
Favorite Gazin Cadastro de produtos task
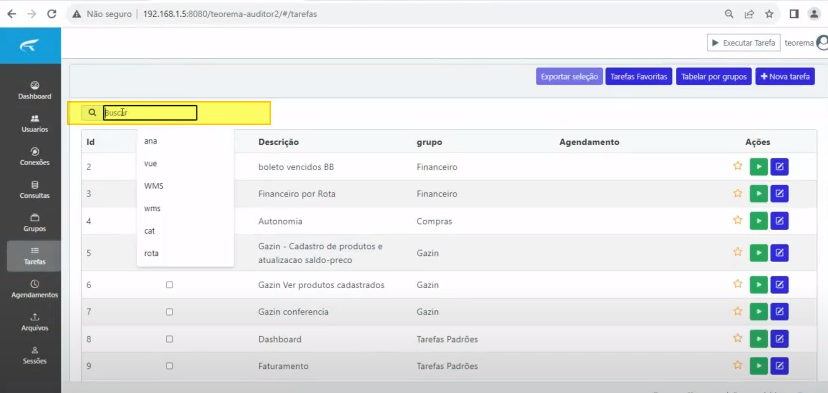click(x=738, y=252)
